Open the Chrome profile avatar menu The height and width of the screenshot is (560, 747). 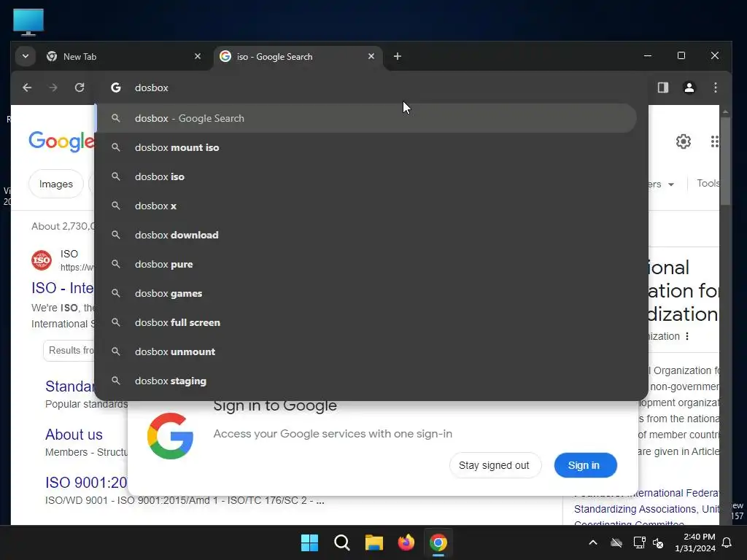coord(689,87)
